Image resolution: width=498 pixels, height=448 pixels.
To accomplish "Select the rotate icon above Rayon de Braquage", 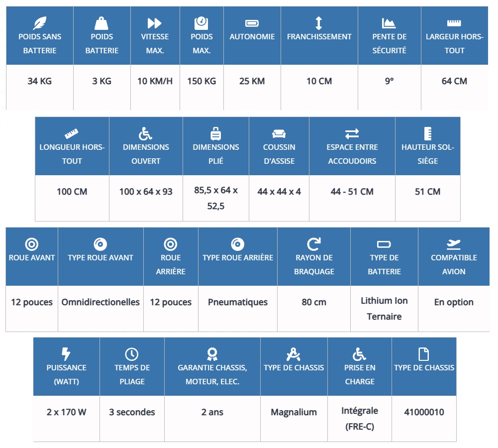I will coord(314,244).
